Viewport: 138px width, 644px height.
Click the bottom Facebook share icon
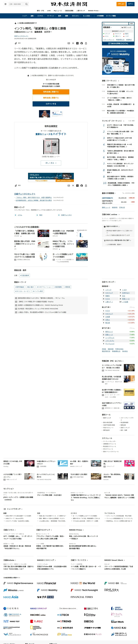tap(82, 185)
